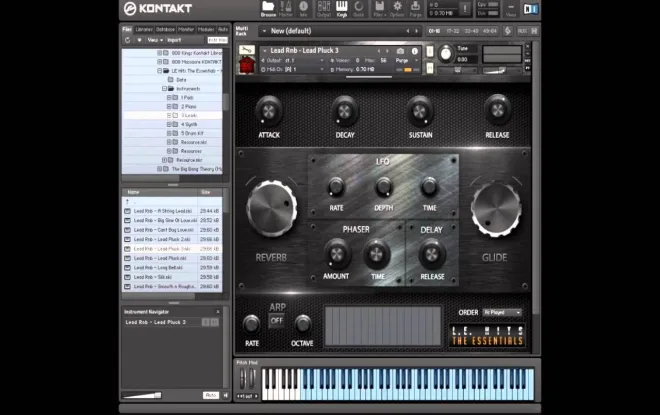This screenshot has height=415, width=660.
Task: Toggle the mute M button on the instrument
Action: (429, 68)
